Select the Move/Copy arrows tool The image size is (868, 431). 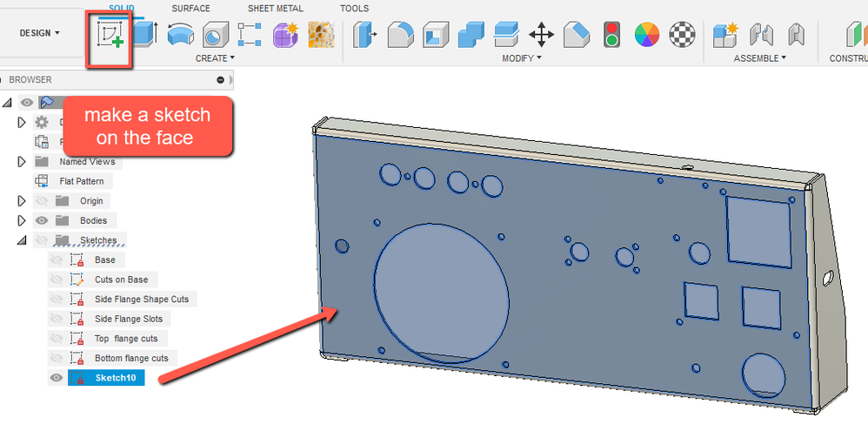click(x=541, y=34)
